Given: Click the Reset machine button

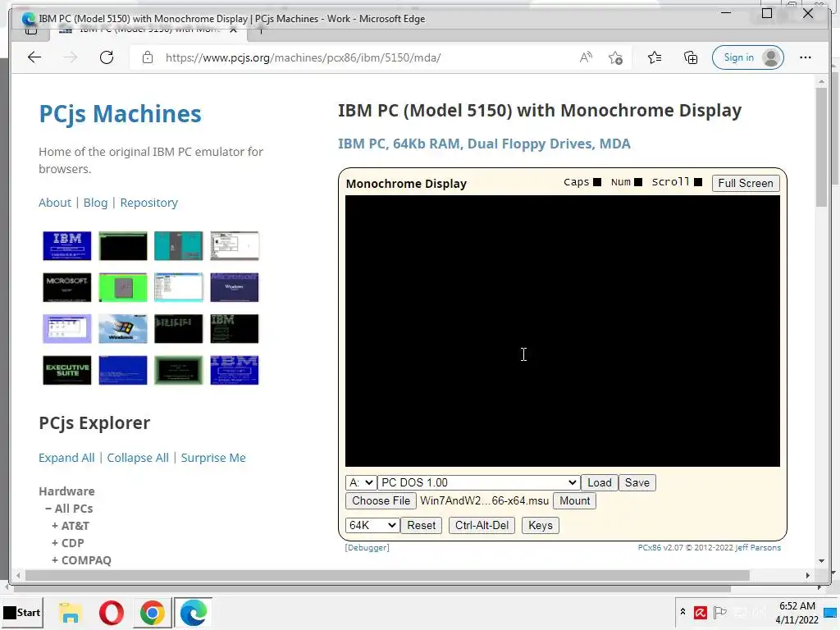Looking at the screenshot, I should pos(421,525).
